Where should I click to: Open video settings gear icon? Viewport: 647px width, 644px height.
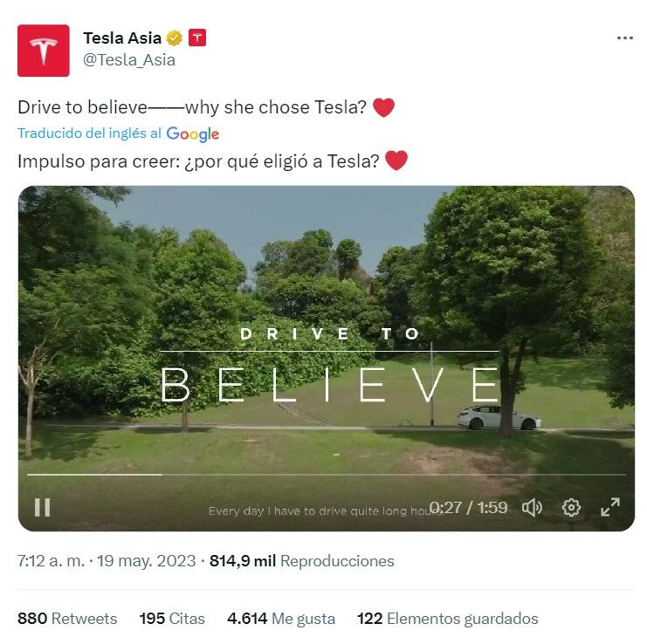click(x=571, y=507)
